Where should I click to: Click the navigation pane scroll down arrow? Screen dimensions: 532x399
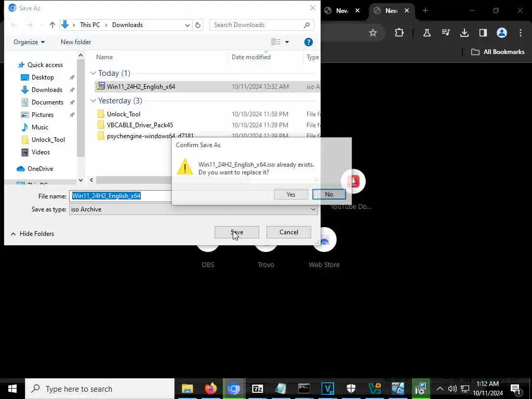click(x=81, y=180)
